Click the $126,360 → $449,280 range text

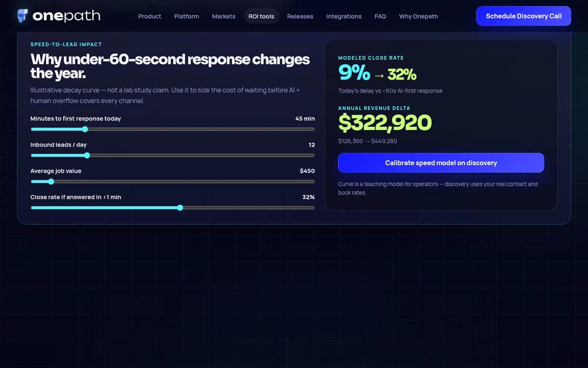click(367, 141)
